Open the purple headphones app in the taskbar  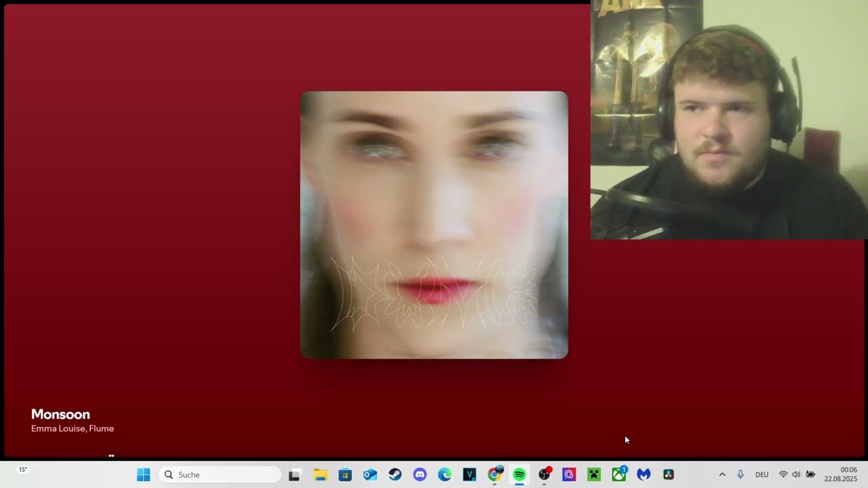[x=569, y=474]
